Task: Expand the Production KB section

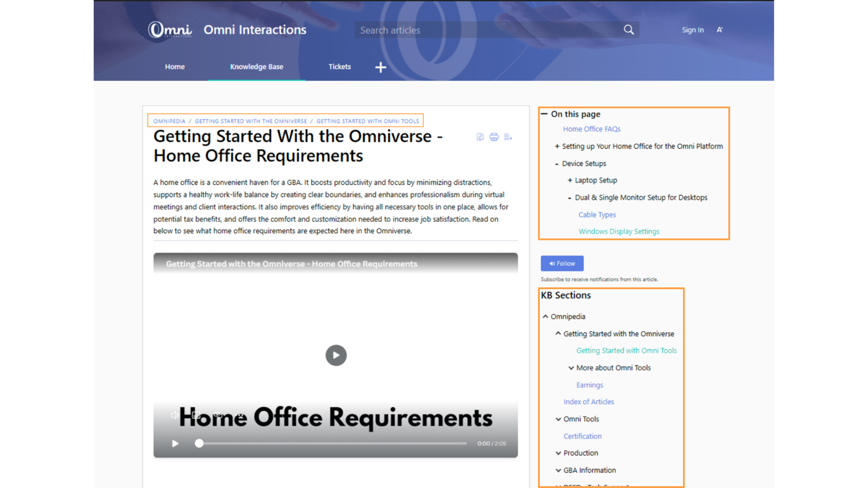Action: point(558,453)
